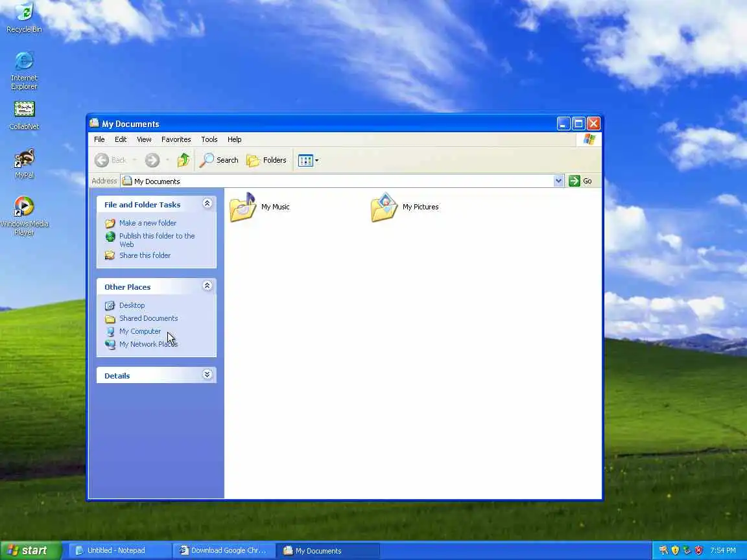Go to Desktop in Other Places
This screenshot has height=560, width=747.
tap(132, 305)
